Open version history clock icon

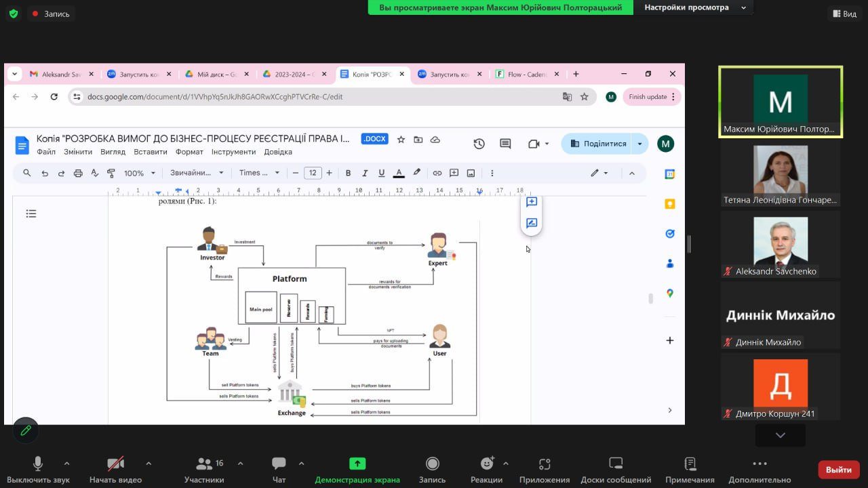pos(479,144)
